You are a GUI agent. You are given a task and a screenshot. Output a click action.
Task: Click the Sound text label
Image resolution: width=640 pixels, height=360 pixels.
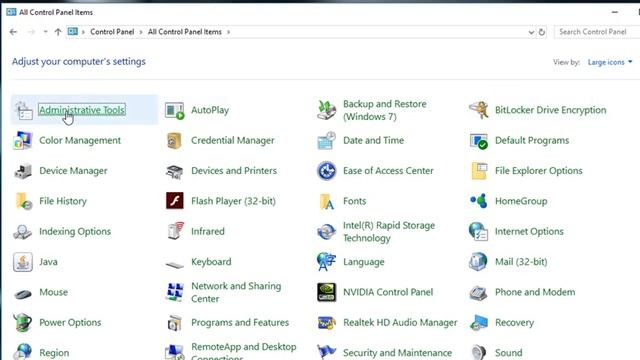pyautogui.click(x=509, y=353)
